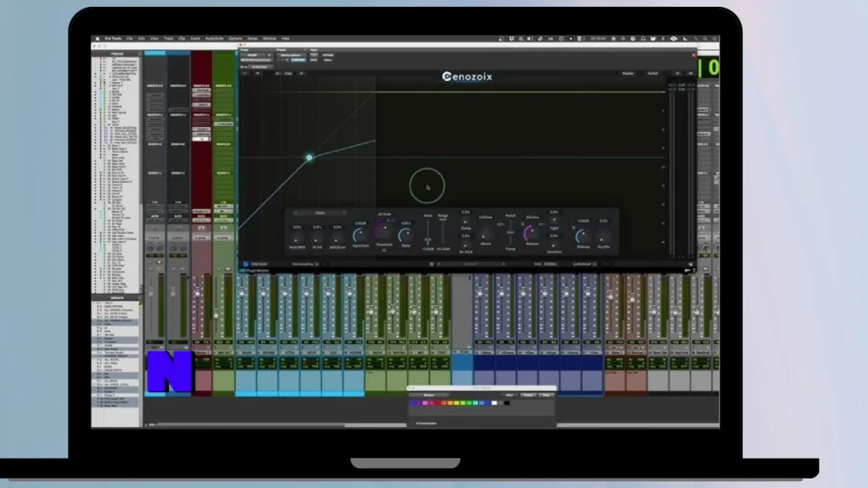Open the Clean compressor style selector
Image resolution: width=868 pixels, height=488 pixels.
pyautogui.click(x=320, y=213)
